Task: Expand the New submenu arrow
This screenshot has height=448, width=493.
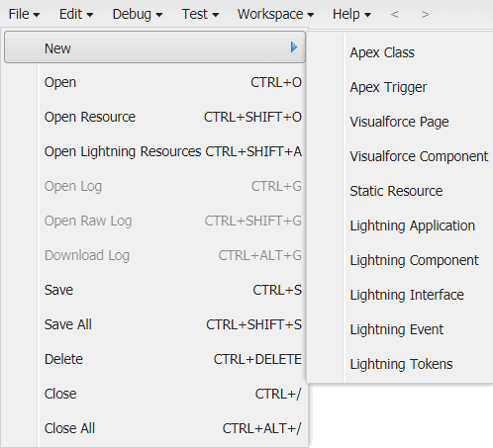Action: (x=294, y=47)
